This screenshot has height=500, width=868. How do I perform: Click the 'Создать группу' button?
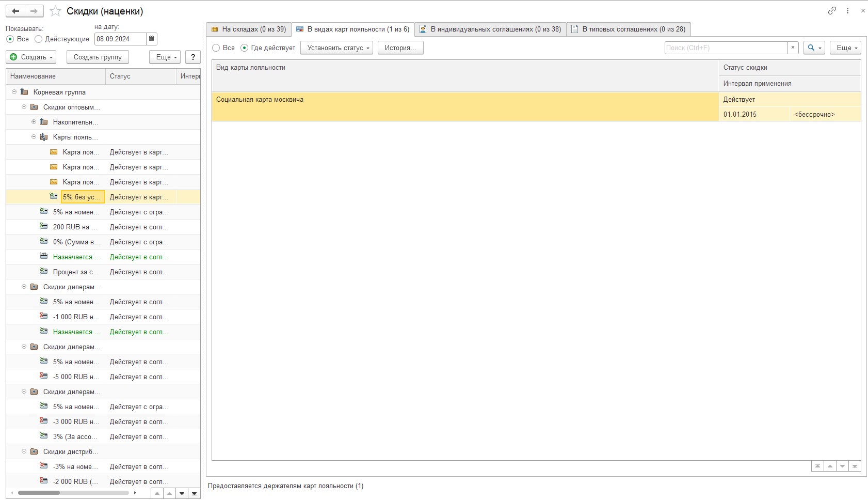pos(98,57)
